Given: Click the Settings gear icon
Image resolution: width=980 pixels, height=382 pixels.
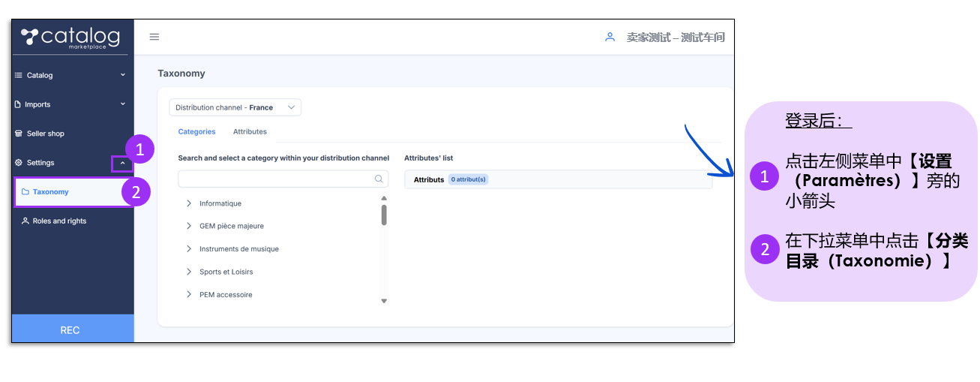Looking at the screenshot, I should click(19, 163).
